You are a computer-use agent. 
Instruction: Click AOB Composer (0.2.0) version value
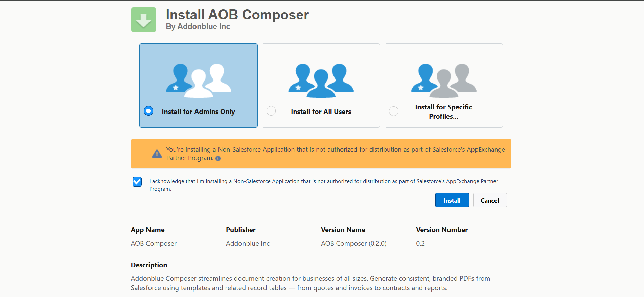[353, 243]
